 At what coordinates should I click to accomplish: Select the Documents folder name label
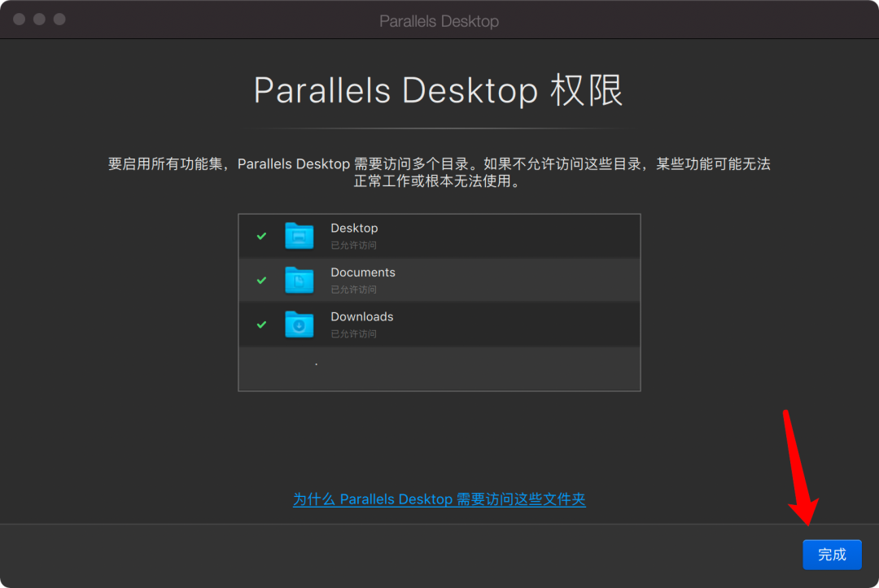(362, 272)
